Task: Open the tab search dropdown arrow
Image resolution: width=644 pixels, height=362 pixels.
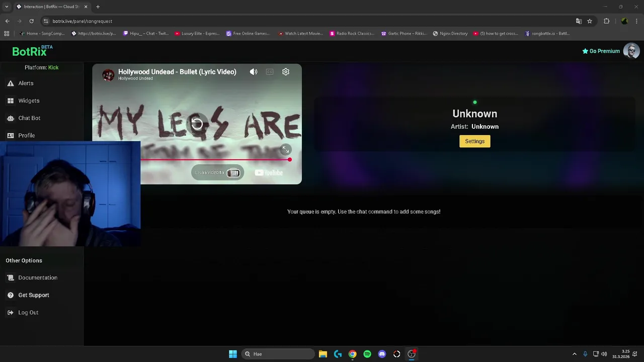Action: point(7,7)
